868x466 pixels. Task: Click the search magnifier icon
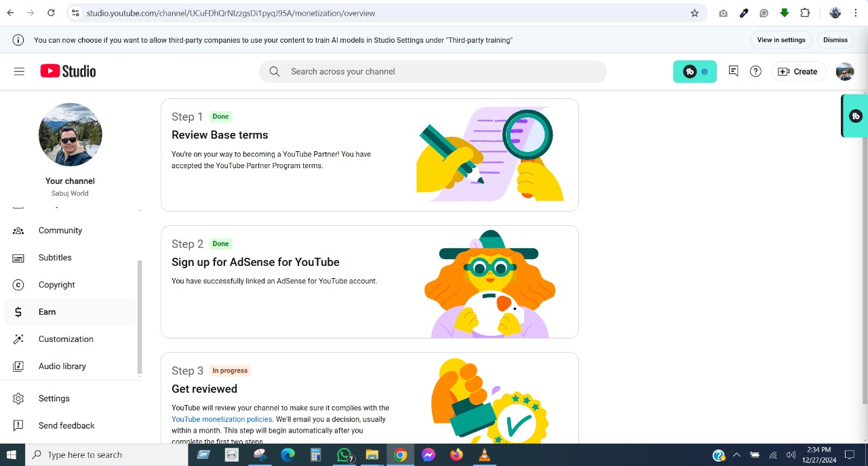tap(275, 71)
